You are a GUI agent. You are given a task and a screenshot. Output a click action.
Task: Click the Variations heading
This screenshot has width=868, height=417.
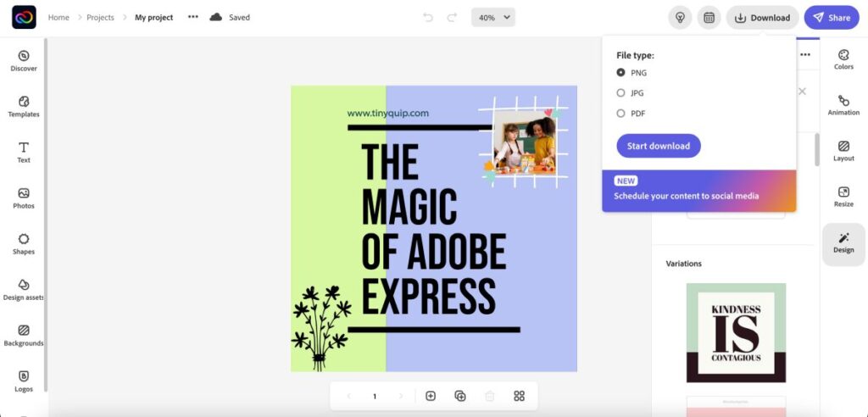[x=684, y=264]
